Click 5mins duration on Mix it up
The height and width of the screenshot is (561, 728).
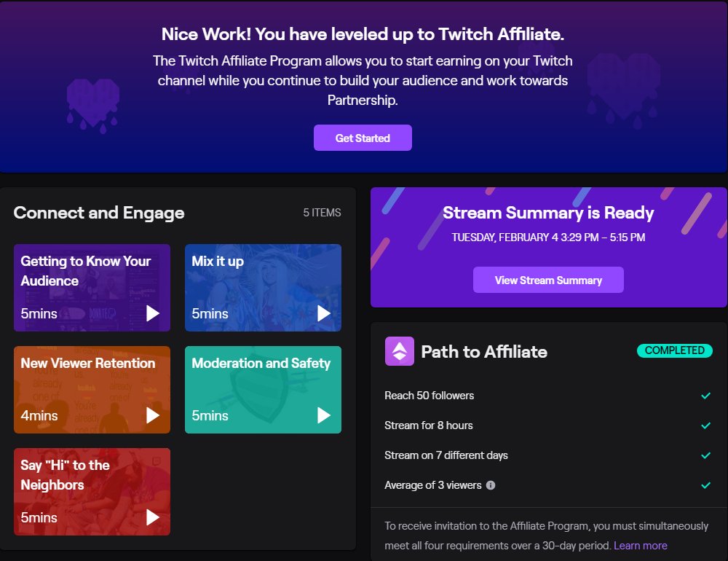(210, 314)
